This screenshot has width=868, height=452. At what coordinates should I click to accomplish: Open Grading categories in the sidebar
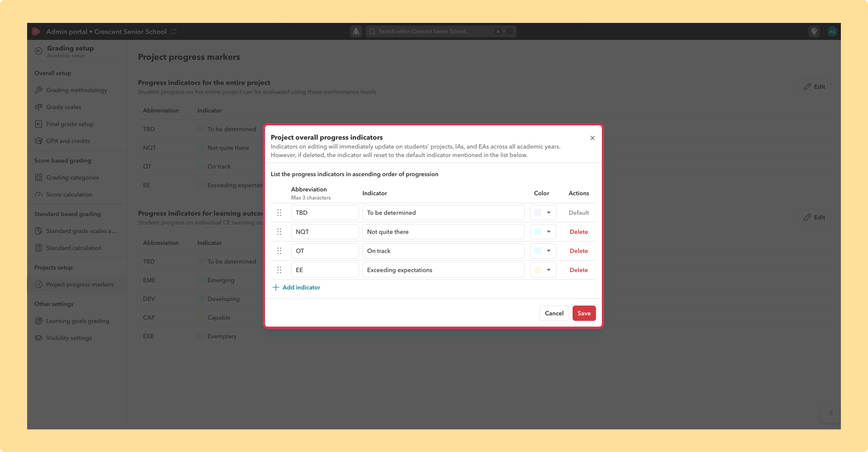coord(77,178)
